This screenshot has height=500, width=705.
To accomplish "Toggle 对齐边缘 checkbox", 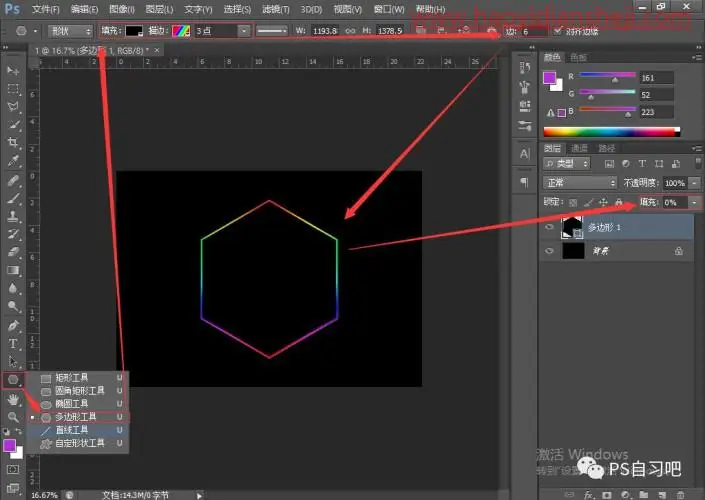I will click(x=558, y=31).
